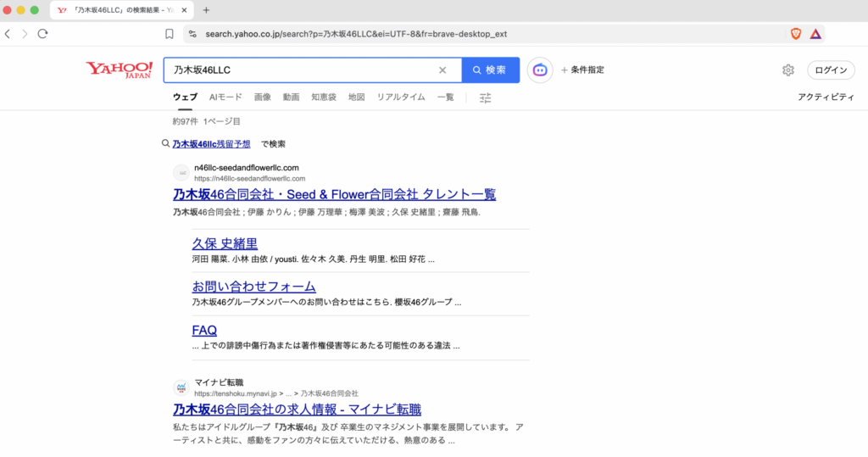Image resolution: width=868 pixels, height=457 pixels.
Task: Bookmark this page with the bookmark icon
Action: (x=170, y=34)
